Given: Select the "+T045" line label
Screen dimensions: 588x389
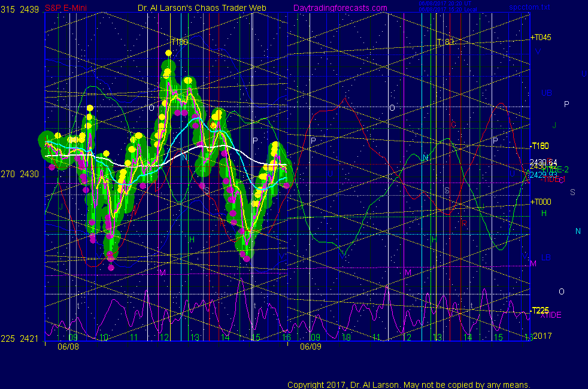Looking at the screenshot, I should 541,37.
